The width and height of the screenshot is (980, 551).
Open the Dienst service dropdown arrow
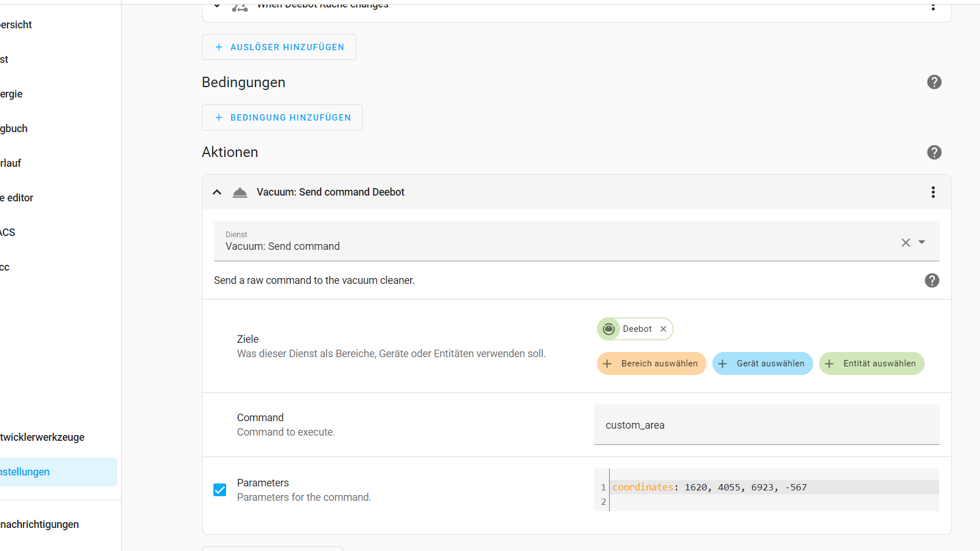[922, 242]
